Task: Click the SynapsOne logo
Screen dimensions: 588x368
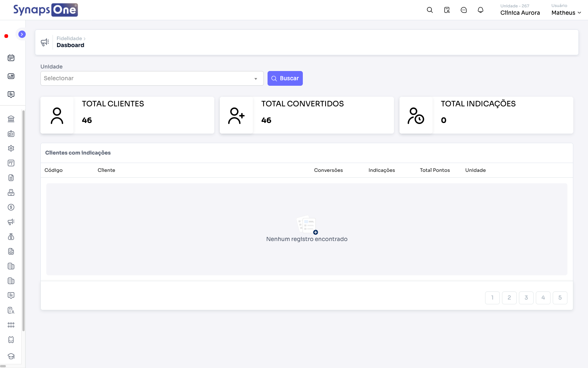Action: pos(46,10)
